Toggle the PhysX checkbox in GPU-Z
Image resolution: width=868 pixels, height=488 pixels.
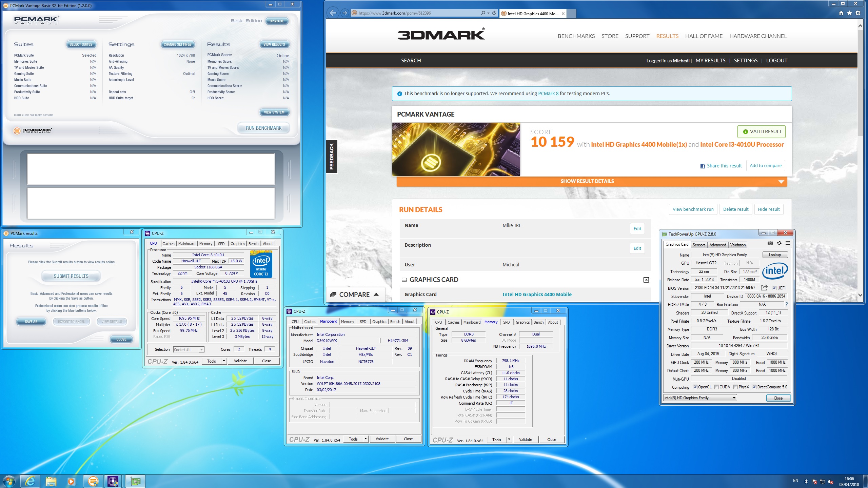coord(735,387)
